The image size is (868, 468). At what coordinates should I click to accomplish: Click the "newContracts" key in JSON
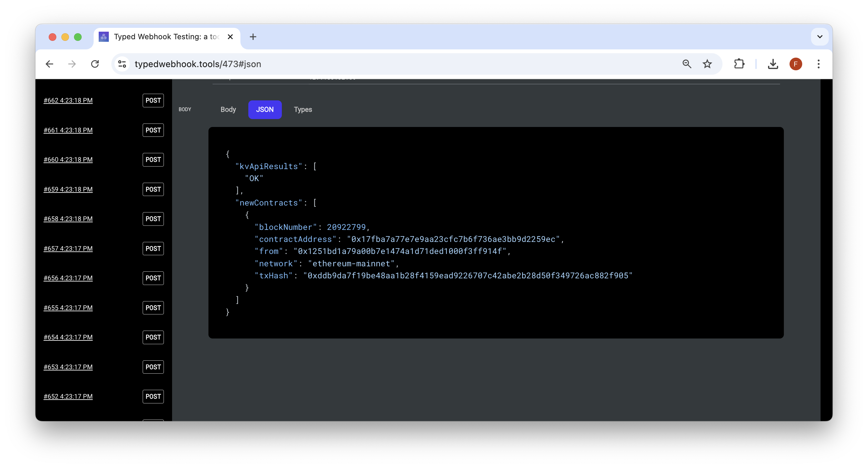269,203
